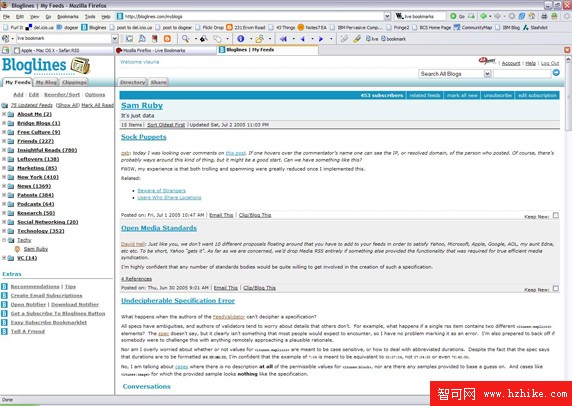
Task: Open the Share tab
Action: tap(159, 82)
